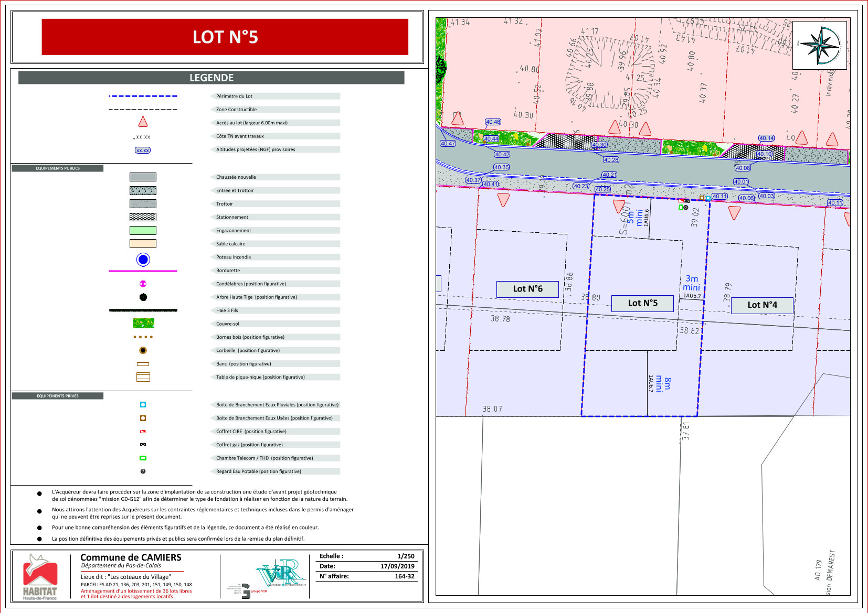Click the 40.48 altitude tag on the plan
This screenshot has width=868, height=613.
(x=493, y=122)
